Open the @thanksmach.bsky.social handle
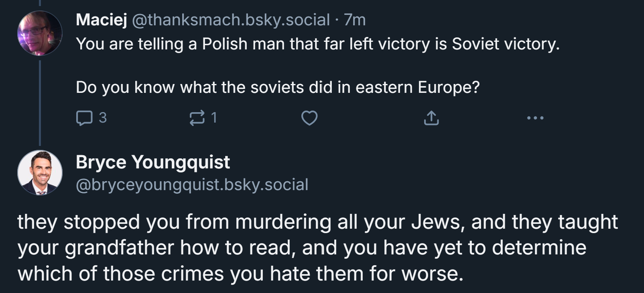Screen dimensions: 644x293 [231, 20]
